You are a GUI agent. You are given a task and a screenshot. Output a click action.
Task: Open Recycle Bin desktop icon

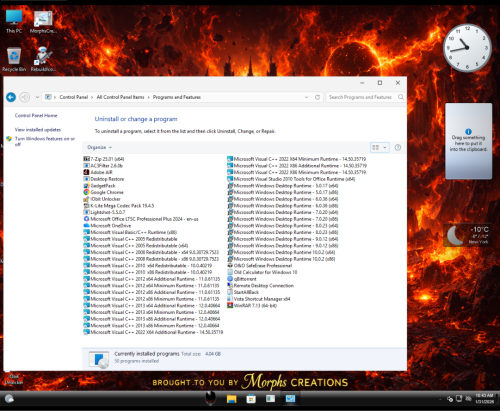click(14, 59)
